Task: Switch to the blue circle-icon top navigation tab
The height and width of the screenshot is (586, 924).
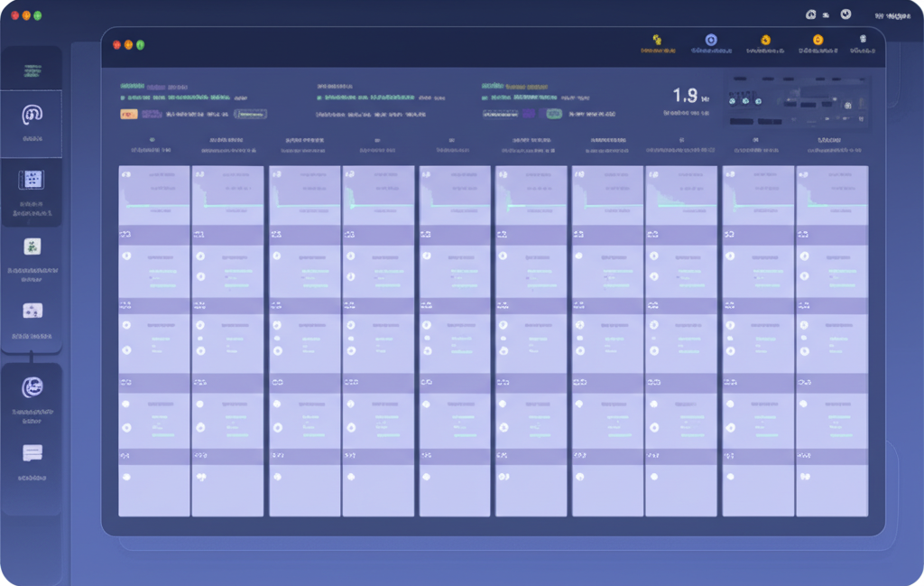Action: pos(711,43)
